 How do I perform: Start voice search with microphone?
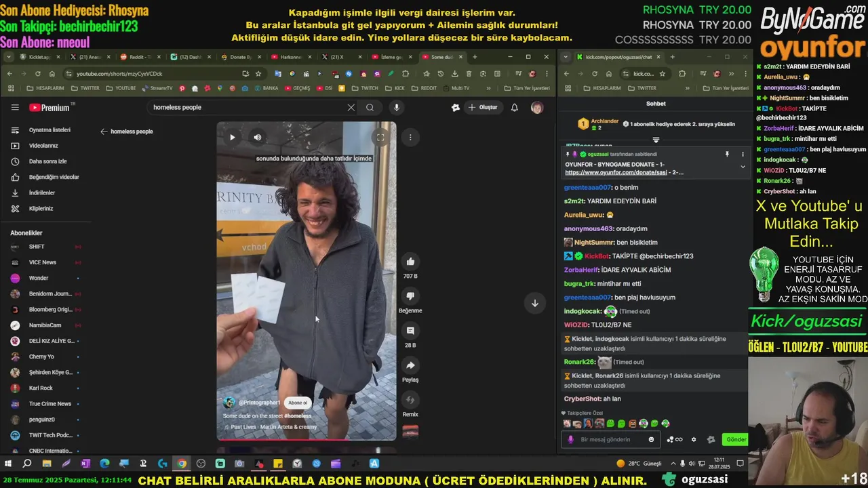click(x=397, y=107)
